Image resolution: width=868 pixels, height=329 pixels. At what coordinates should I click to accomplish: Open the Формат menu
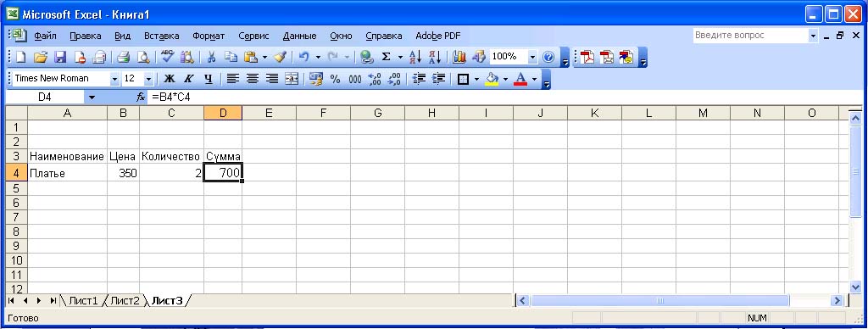click(x=209, y=36)
